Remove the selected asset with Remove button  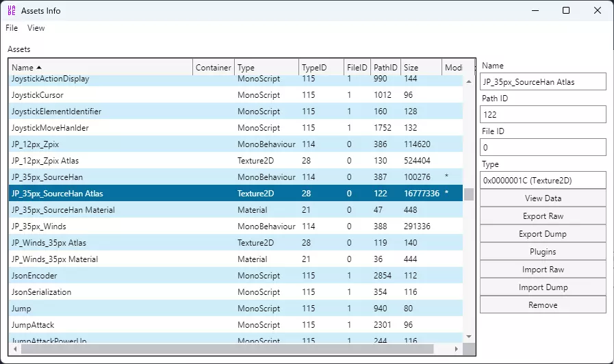tap(543, 305)
